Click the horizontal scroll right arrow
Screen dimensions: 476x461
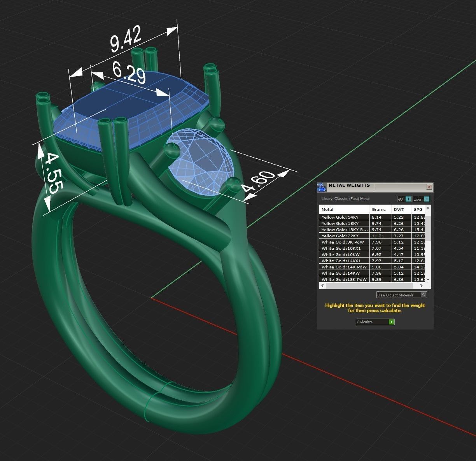(422, 286)
